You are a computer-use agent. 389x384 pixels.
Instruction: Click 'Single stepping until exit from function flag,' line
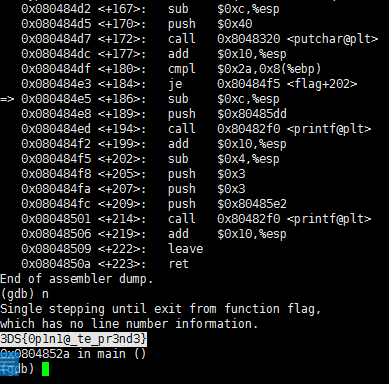click(160, 309)
